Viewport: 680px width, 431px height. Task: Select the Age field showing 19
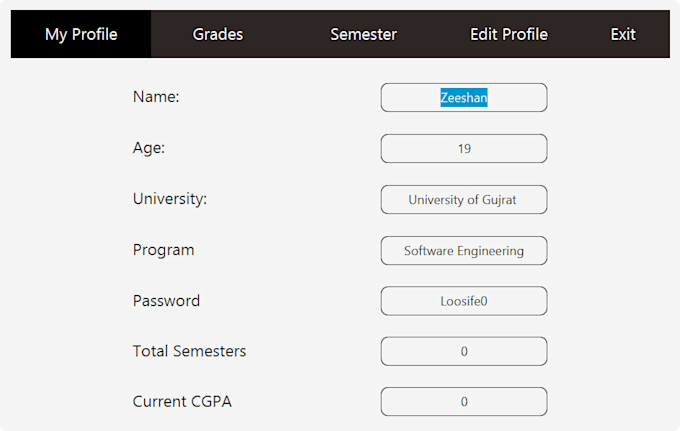click(464, 149)
